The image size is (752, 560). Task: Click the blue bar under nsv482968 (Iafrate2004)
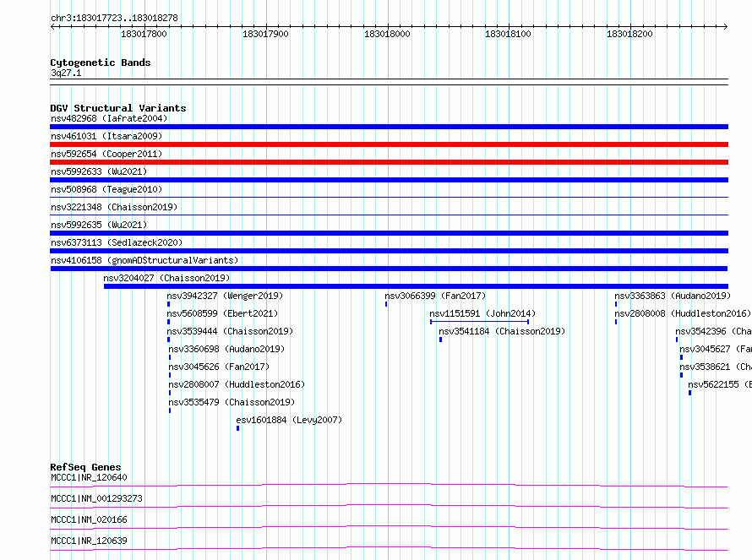point(389,127)
